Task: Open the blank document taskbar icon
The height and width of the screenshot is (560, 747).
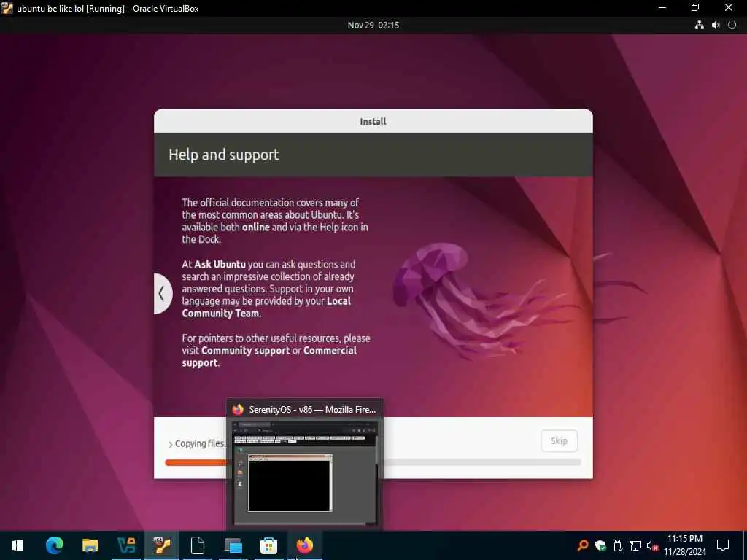Action: [x=197, y=545]
